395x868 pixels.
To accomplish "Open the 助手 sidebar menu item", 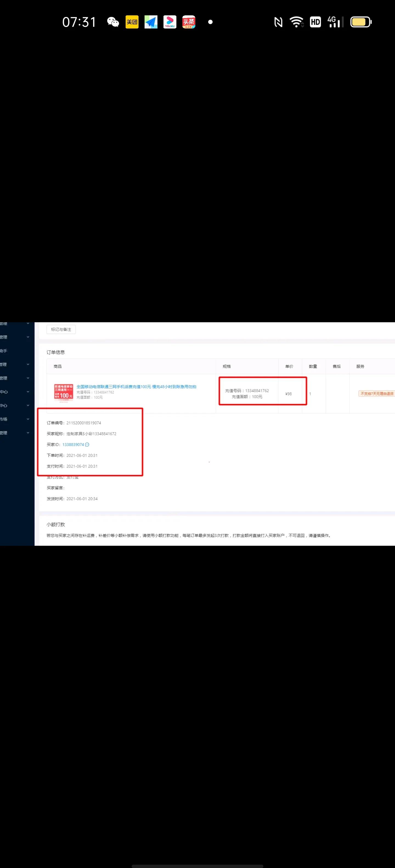I will pos(4,351).
